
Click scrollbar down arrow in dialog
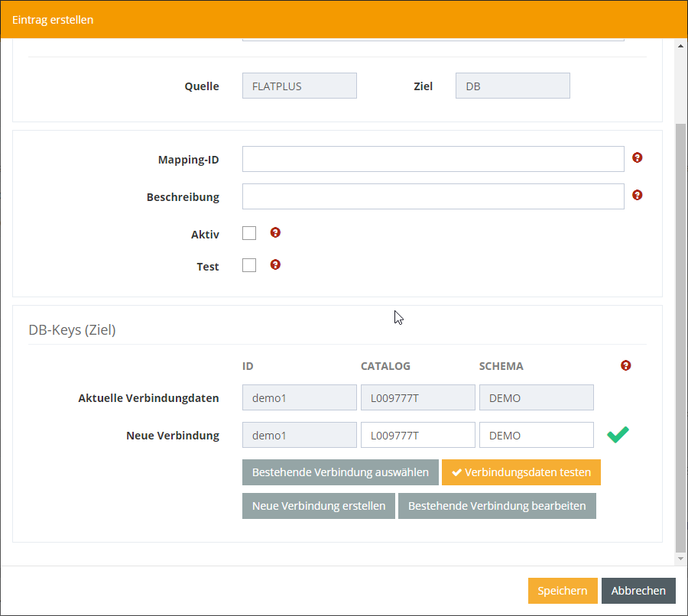[681, 559]
